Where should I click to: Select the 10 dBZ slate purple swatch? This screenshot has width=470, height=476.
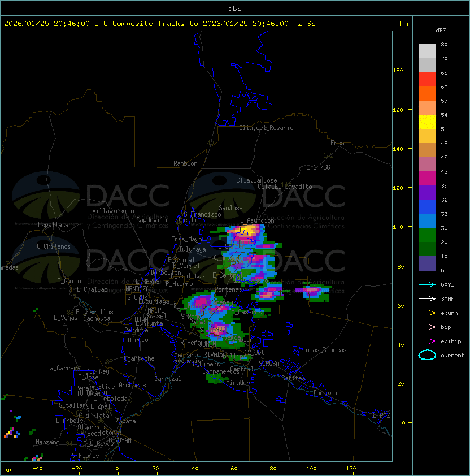(427, 263)
